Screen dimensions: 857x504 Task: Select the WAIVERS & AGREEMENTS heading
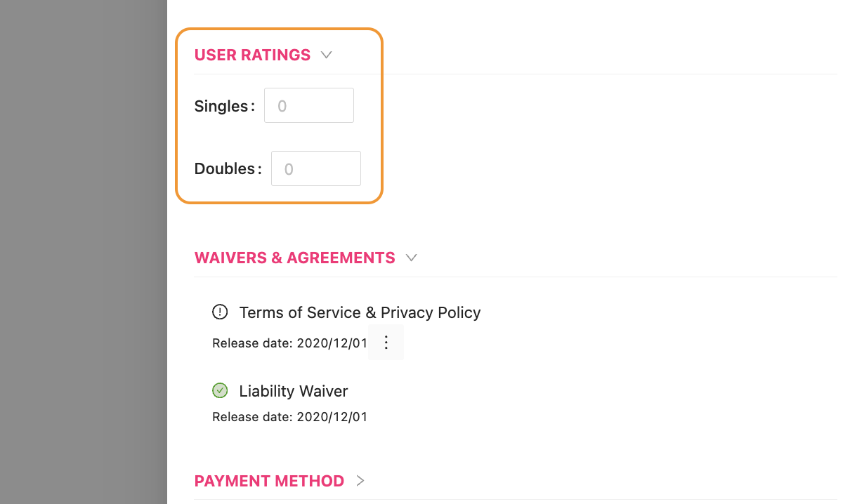coord(294,258)
